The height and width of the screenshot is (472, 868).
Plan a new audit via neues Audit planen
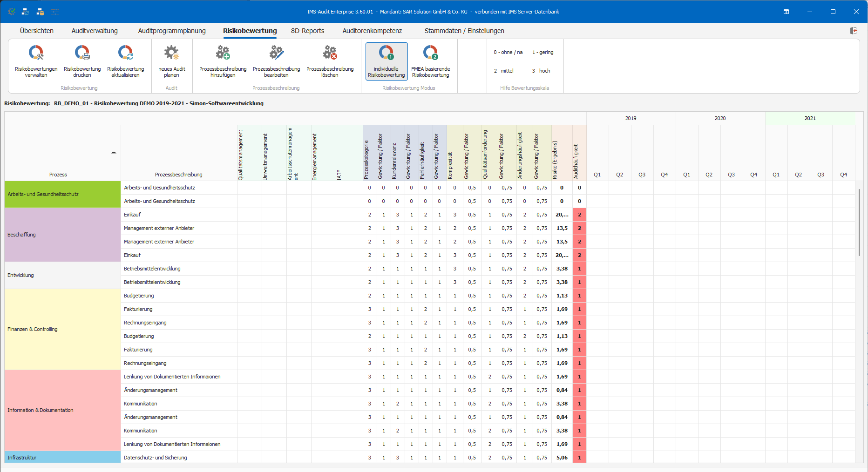click(x=171, y=61)
